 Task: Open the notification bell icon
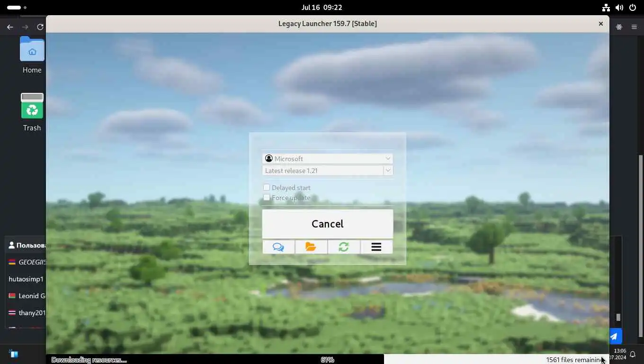[x=633, y=354]
